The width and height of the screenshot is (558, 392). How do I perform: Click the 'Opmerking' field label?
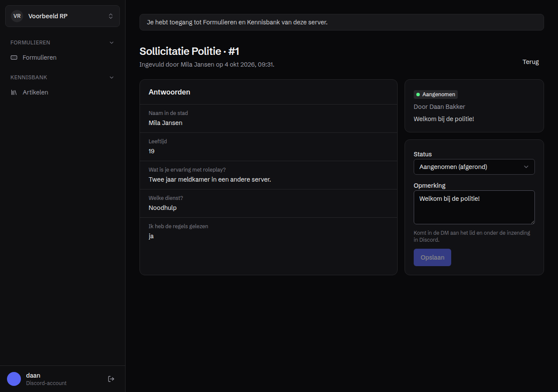429,186
